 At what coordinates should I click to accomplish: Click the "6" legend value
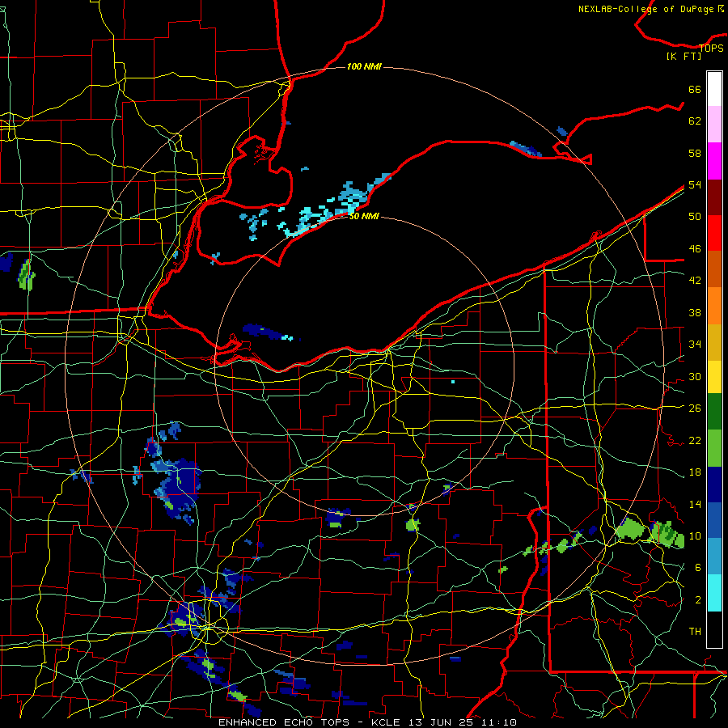[697, 568]
